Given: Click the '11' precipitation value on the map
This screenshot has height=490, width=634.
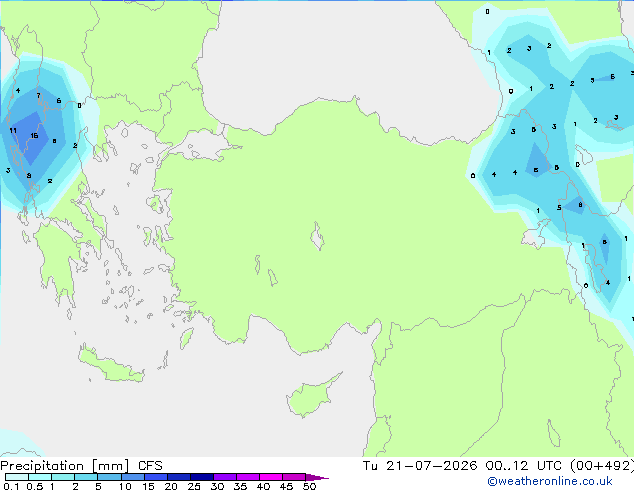Looking at the screenshot, I should click(13, 131).
